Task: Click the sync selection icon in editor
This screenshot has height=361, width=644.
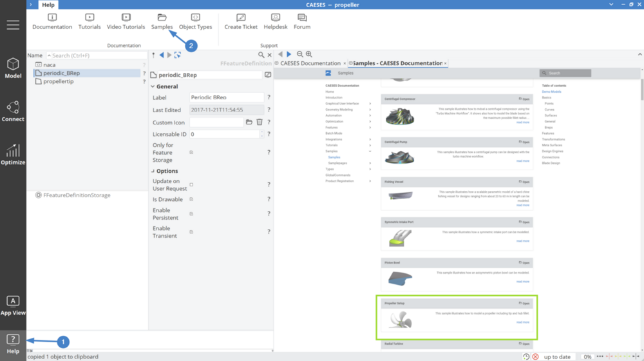Action: 178,55
